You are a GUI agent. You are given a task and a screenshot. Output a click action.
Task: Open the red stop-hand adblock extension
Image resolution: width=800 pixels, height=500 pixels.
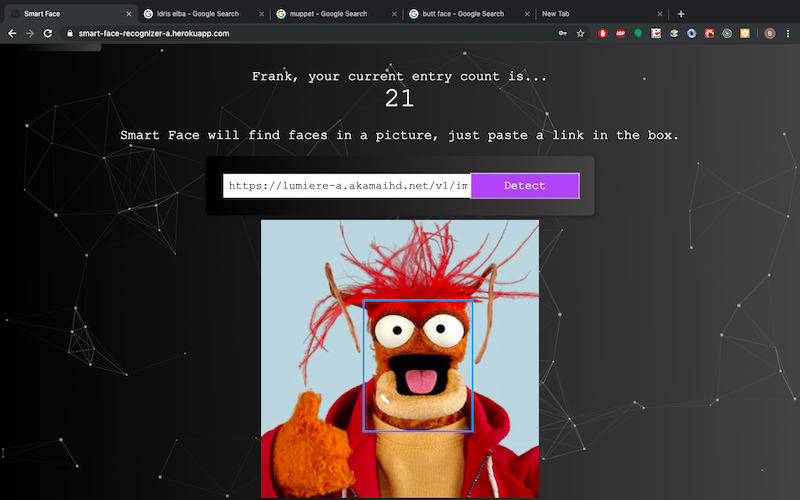(x=603, y=34)
